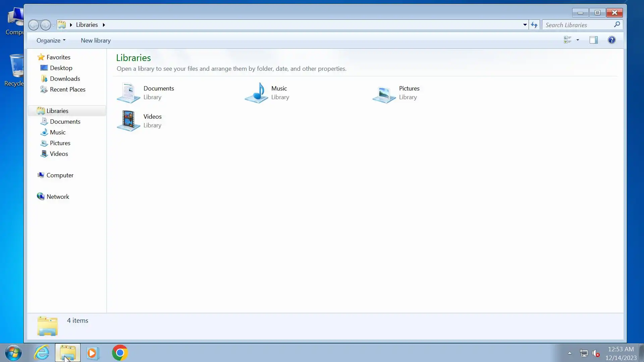The width and height of the screenshot is (644, 362).
Task: Expand breadcrumb arrow after Libraries
Action: (x=104, y=25)
